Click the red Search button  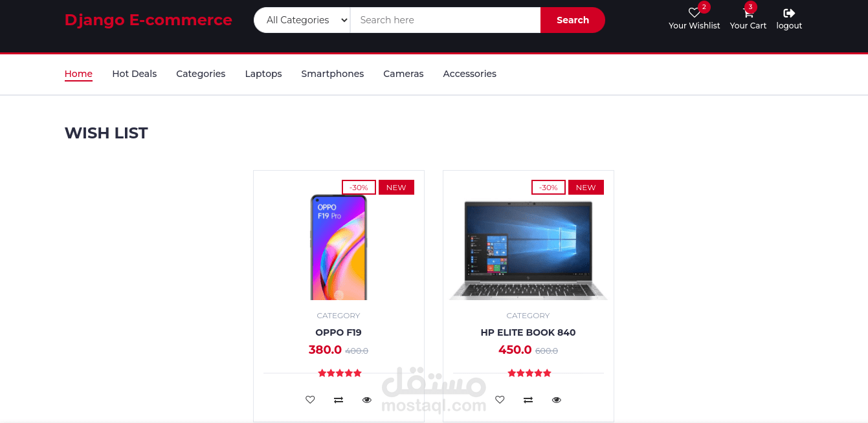click(x=573, y=20)
